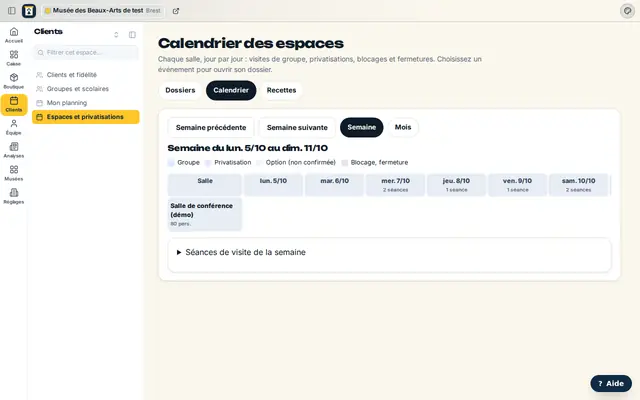Click the Groupe legend color swatch
This screenshot has height=400, width=640.
(171, 162)
